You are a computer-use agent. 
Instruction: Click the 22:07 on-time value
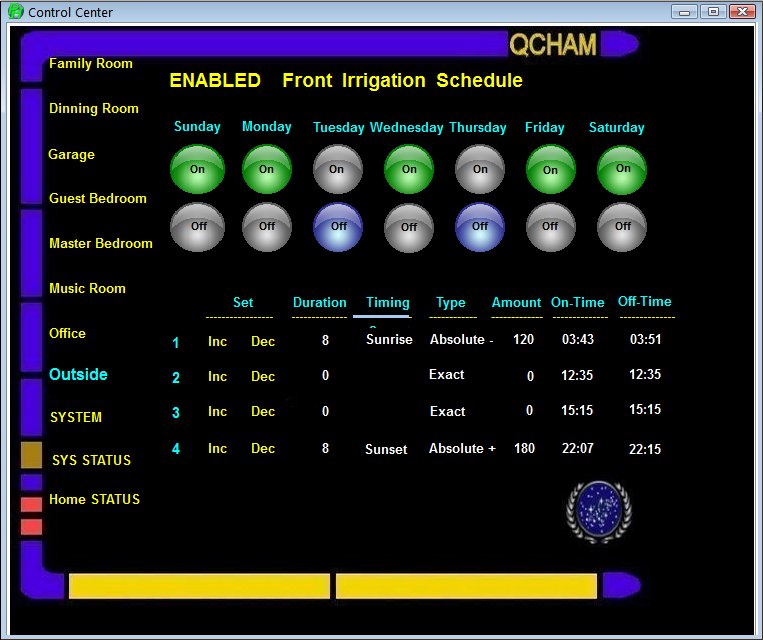point(578,448)
